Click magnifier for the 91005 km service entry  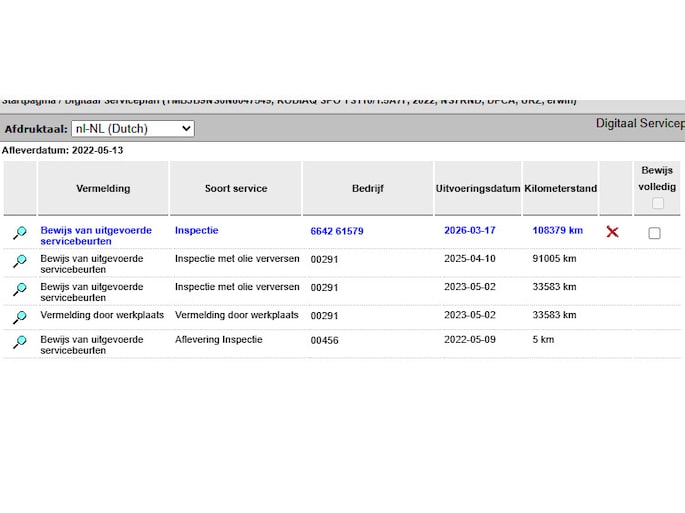click(x=19, y=261)
